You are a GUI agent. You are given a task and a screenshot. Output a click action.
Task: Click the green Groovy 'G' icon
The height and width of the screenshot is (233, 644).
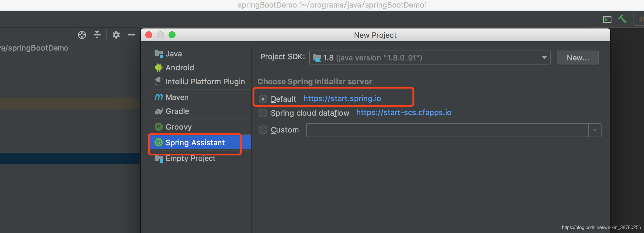click(x=159, y=127)
